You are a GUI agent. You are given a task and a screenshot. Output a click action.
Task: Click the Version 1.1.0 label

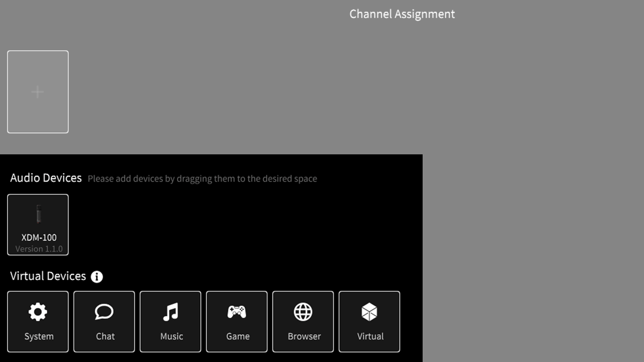tap(38, 248)
